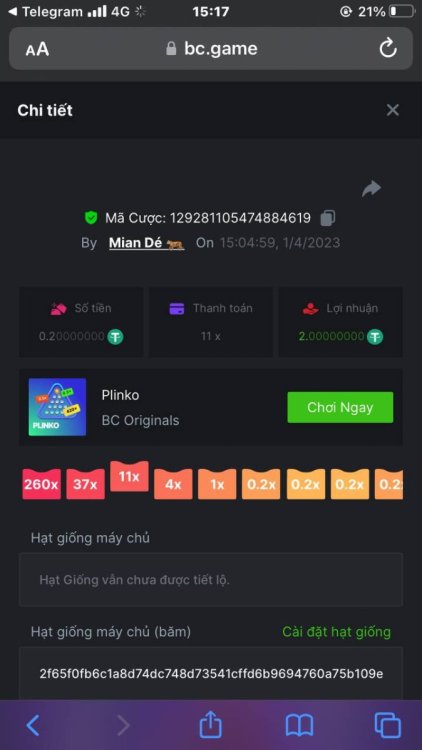
Task: Tap the share arrow icon
Action: click(371, 188)
